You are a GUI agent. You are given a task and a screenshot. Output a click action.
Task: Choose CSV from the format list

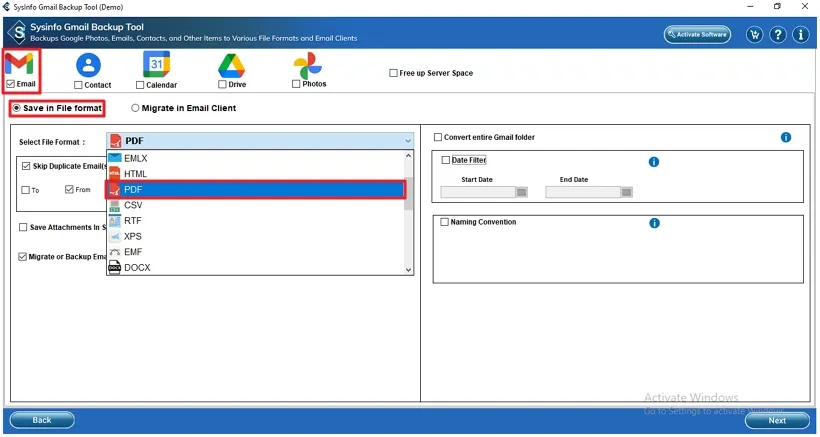(x=133, y=205)
